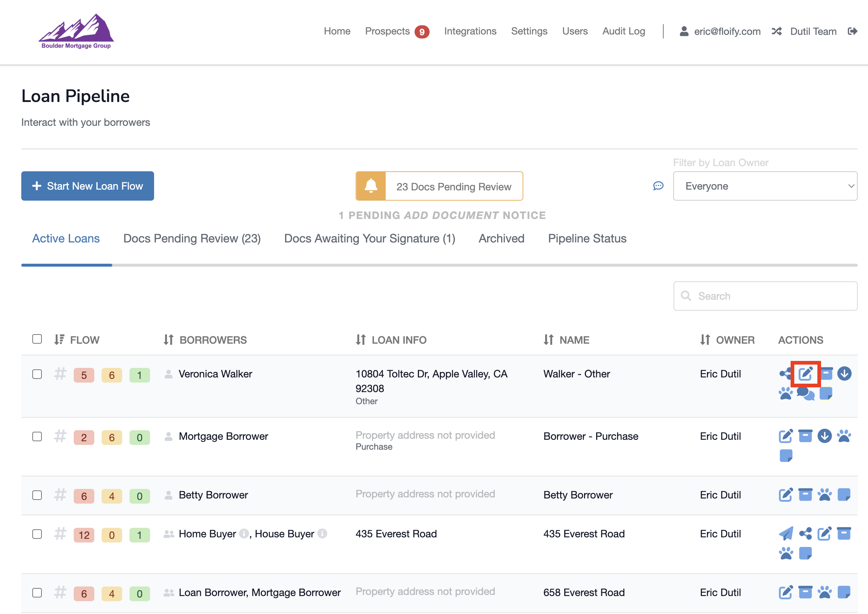Tick the select-all checkbox in table header
868x614 pixels.
click(x=37, y=339)
